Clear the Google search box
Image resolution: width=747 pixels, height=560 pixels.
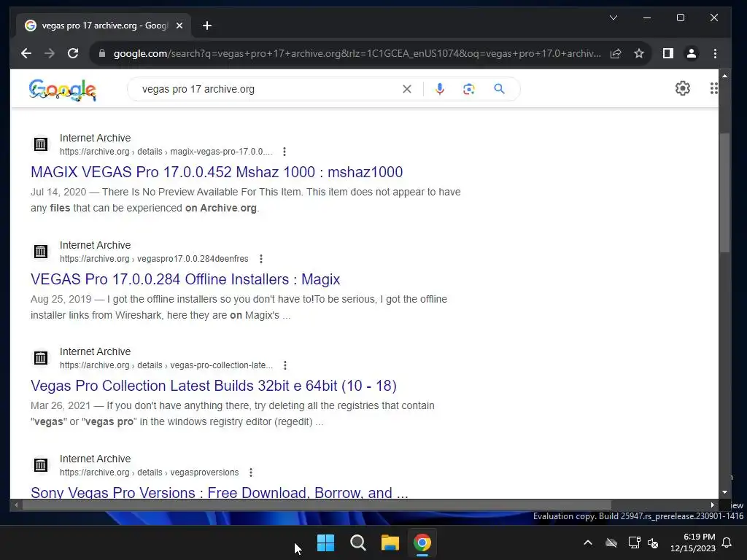tap(407, 89)
